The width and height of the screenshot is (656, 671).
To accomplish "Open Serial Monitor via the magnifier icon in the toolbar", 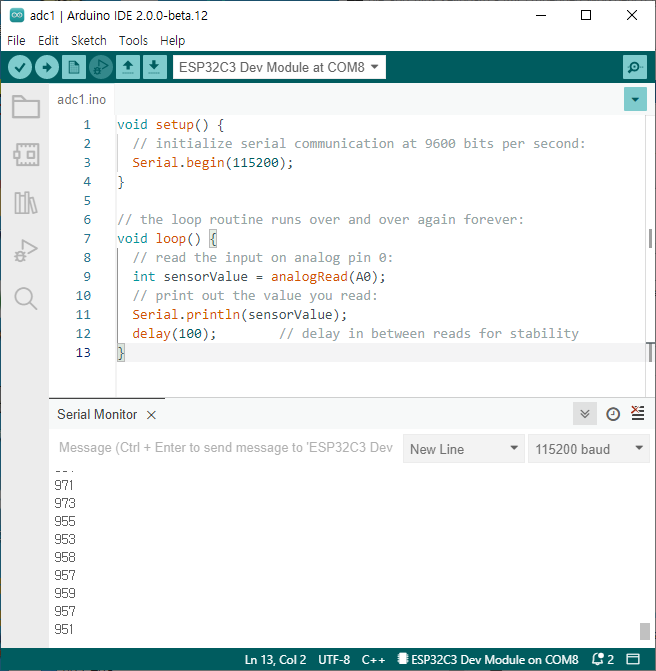I will (x=635, y=67).
